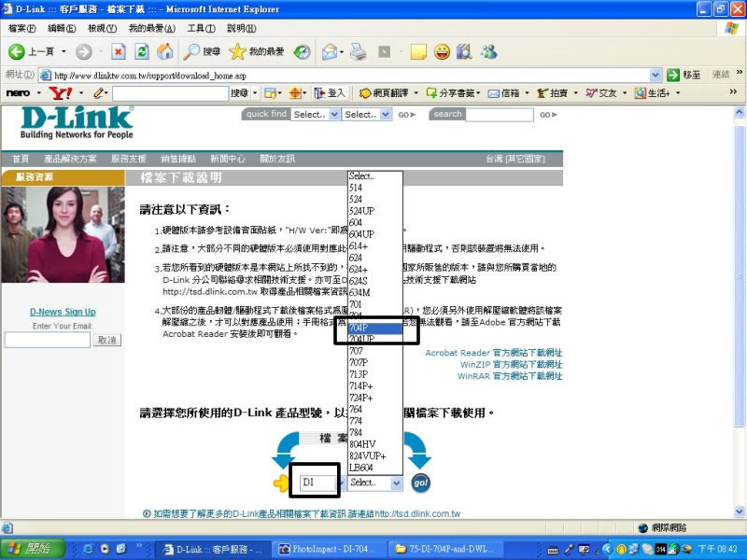Open second quick find Select dropdown

(x=367, y=114)
